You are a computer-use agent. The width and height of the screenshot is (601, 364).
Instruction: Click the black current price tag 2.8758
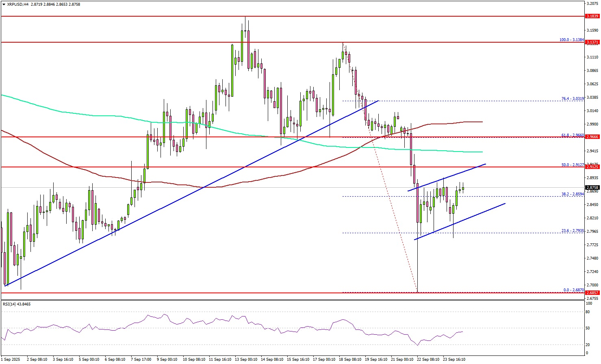pos(592,188)
